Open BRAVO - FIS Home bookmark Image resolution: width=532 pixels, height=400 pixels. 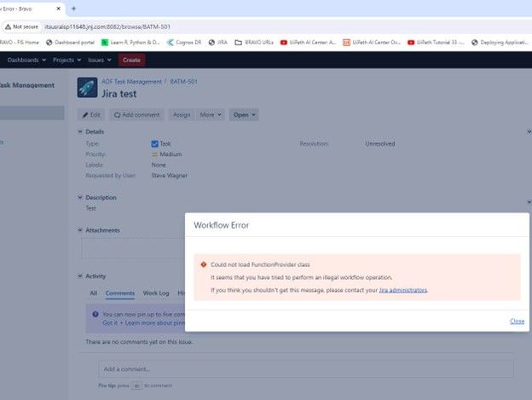click(20, 43)
